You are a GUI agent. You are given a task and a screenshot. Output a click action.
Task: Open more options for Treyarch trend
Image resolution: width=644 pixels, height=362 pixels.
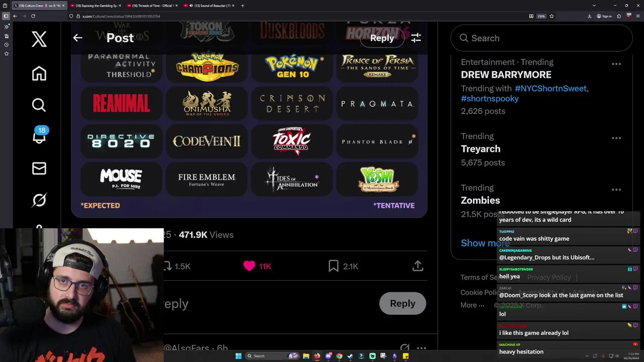pyautogui.click(x=616, y=138)
